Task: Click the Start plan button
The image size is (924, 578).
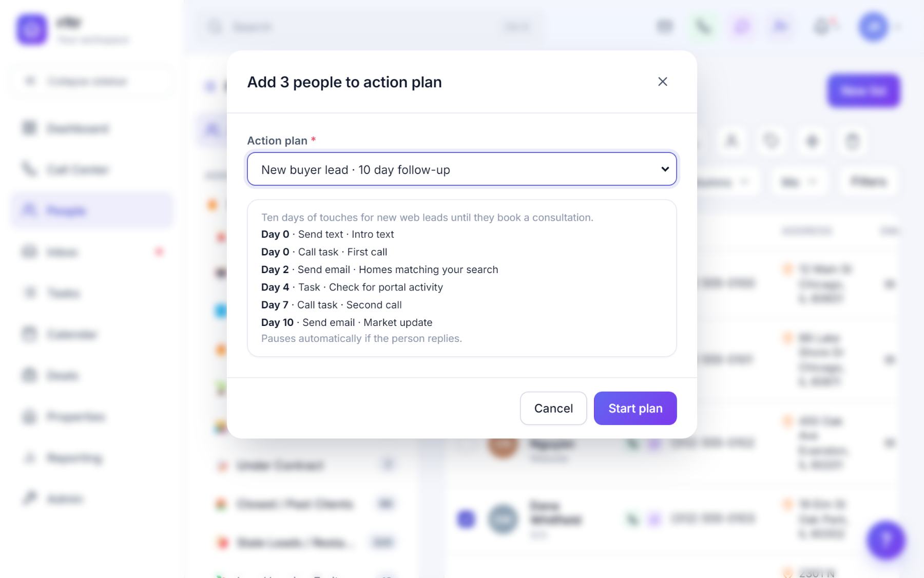Action: point(635,408)
